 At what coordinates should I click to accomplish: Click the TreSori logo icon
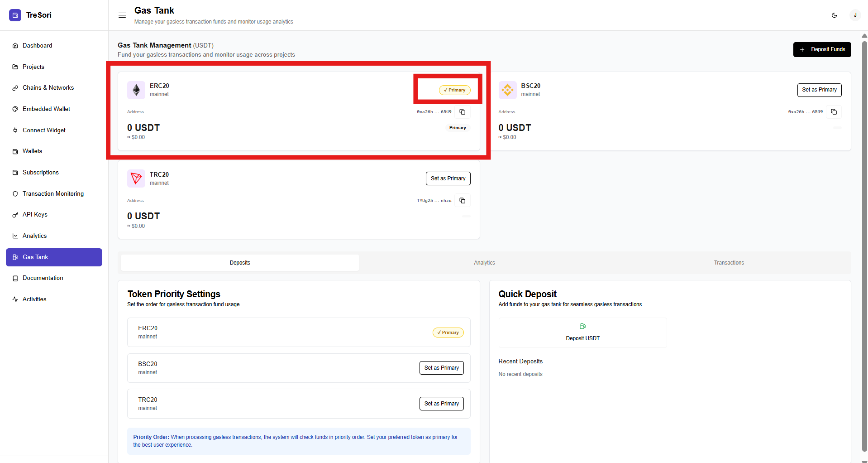(x=15, y=15)
